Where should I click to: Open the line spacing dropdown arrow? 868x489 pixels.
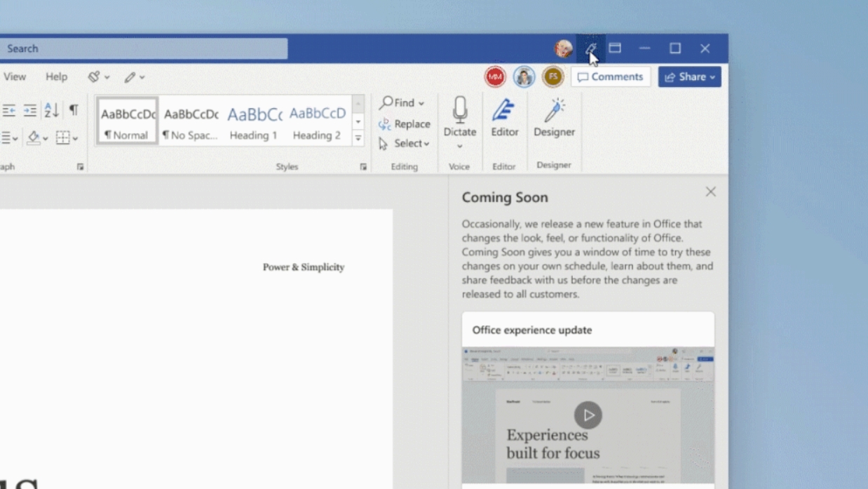(17, 139)
